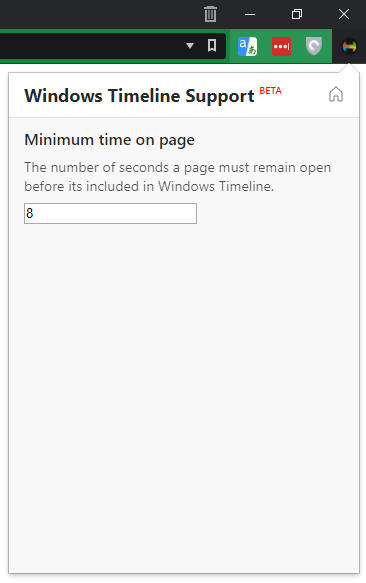This screenshot has width=366, height=583.
Task: Click the description about seconds a page remains open
Action: [x=177, y=177]
